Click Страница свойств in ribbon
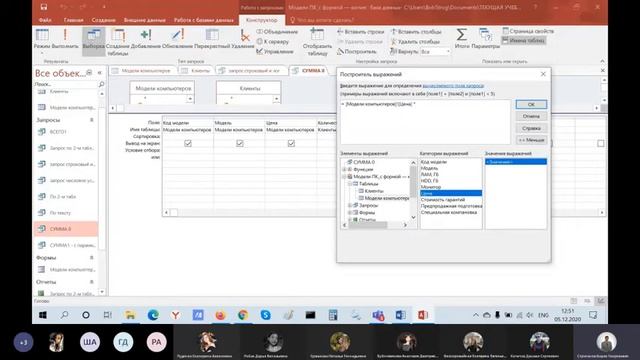Viewport: 640px width, 360px height. pos(528,31)
